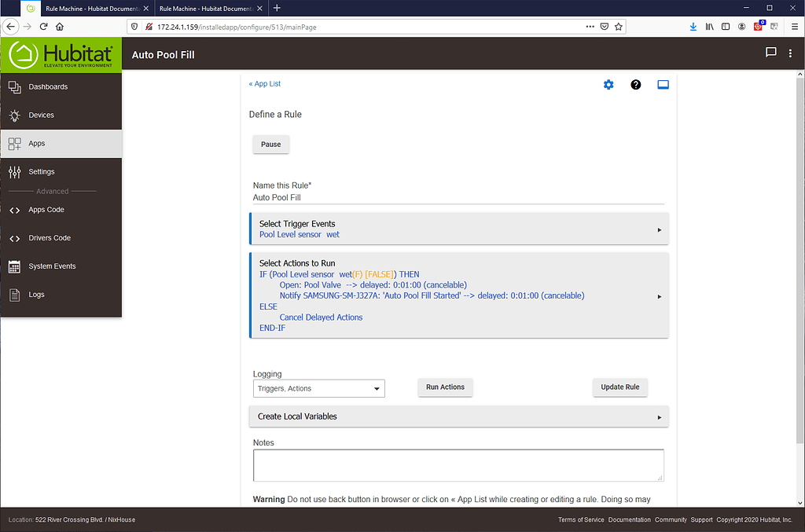The width and height of the screenshot is (805, 532).
Task: Go back via the App List link
Action: pos(264,84)
